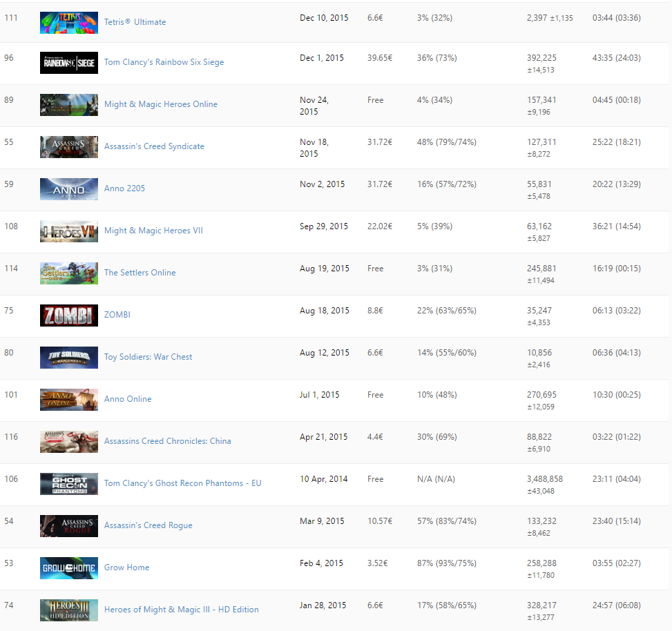Select owners 392,225 for Rainbow Six Siege

[541, 58]
